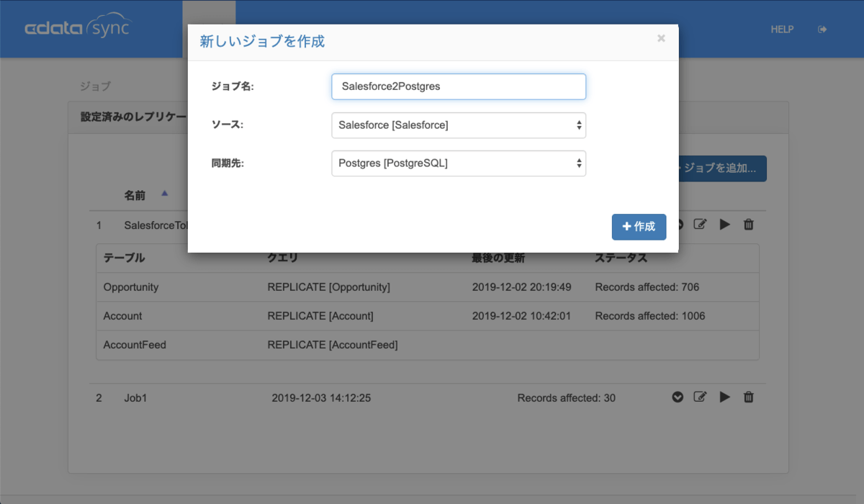
Task: Run the first Salesforce job with play icon
Action: tap(725, 225)
